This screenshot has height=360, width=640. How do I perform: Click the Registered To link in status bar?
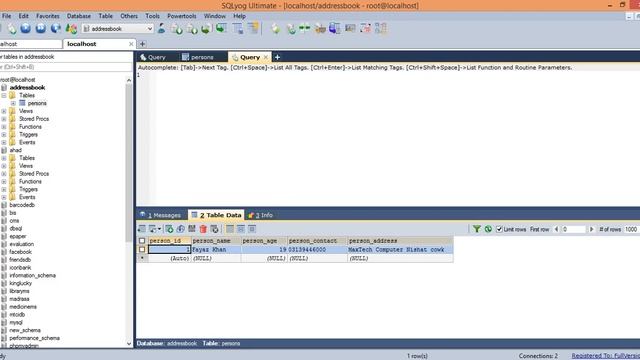pos(605,356)
